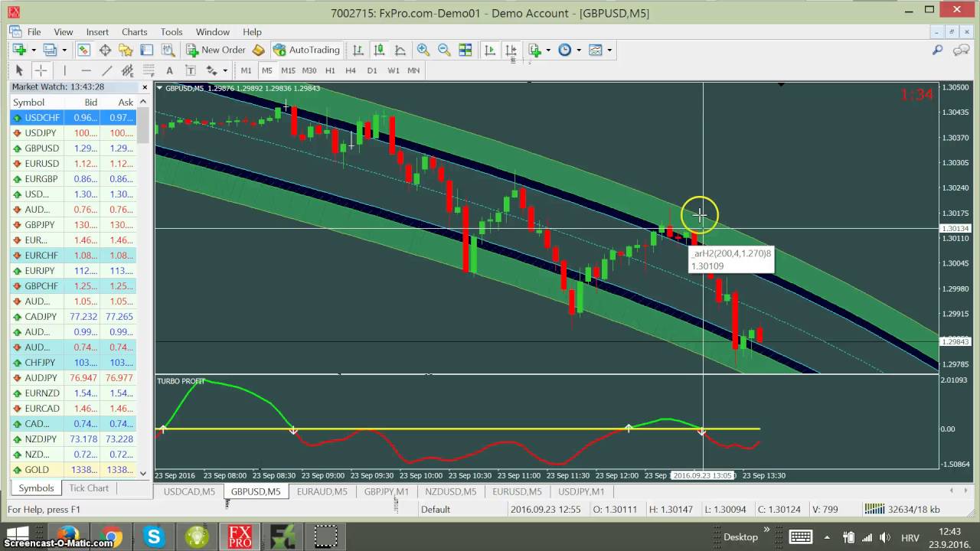The height and width of the screenshot is (551, 980).
Task: Click the Market Watch close X
Action: pos(144,87)
